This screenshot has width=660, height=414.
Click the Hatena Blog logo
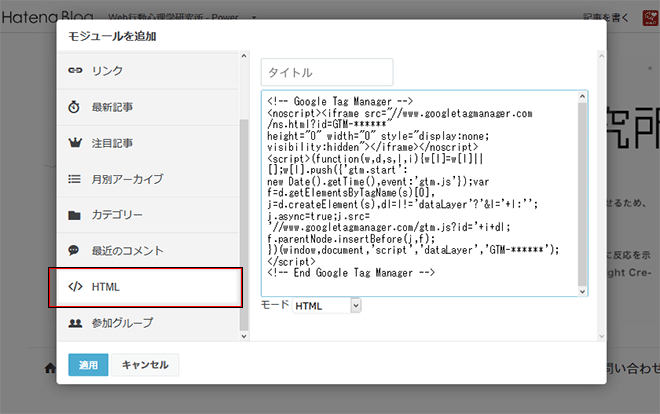47,17
